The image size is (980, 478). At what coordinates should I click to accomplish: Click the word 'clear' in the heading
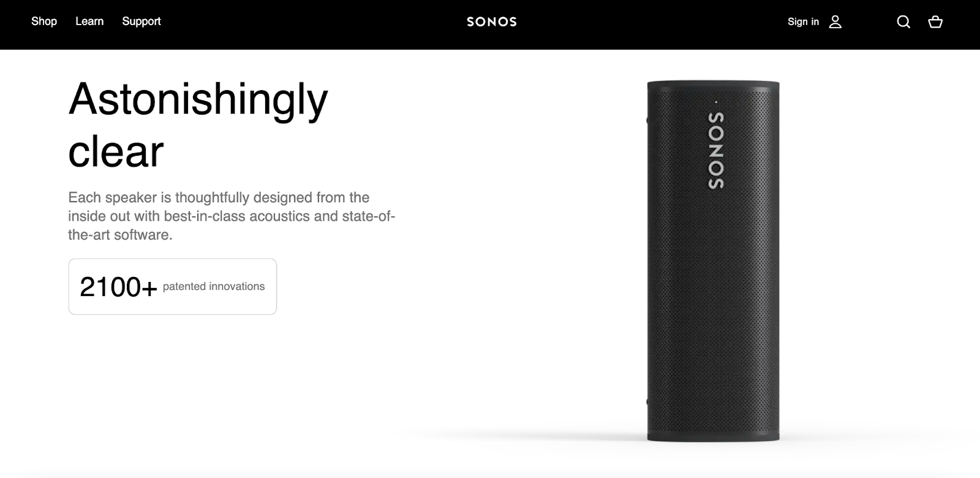pyautogui.click(x=116, y=151)
